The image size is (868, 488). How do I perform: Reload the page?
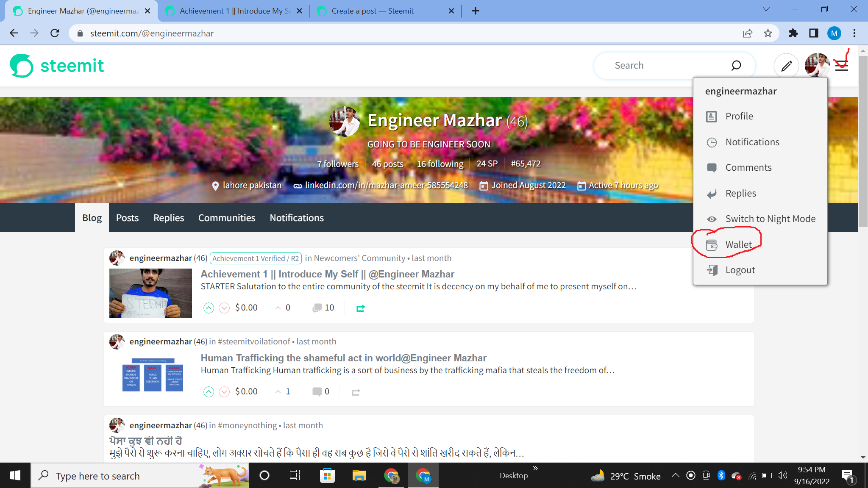55,33
